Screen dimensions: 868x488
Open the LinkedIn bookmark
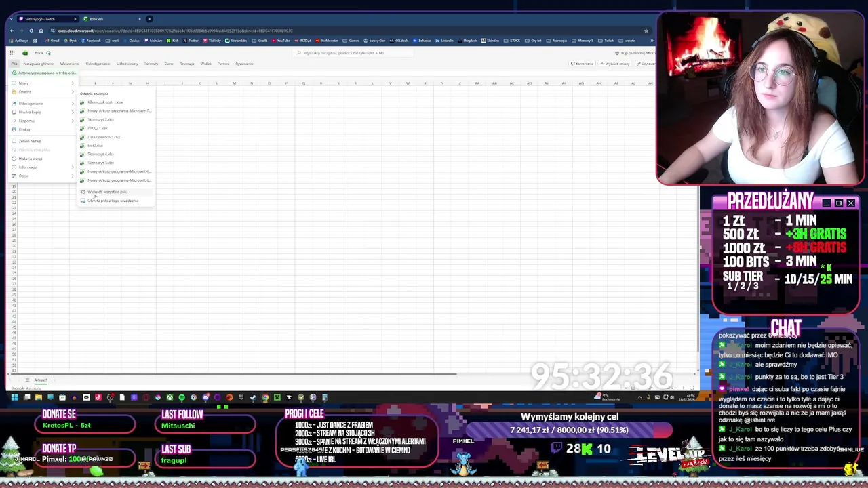coord(444,41)
